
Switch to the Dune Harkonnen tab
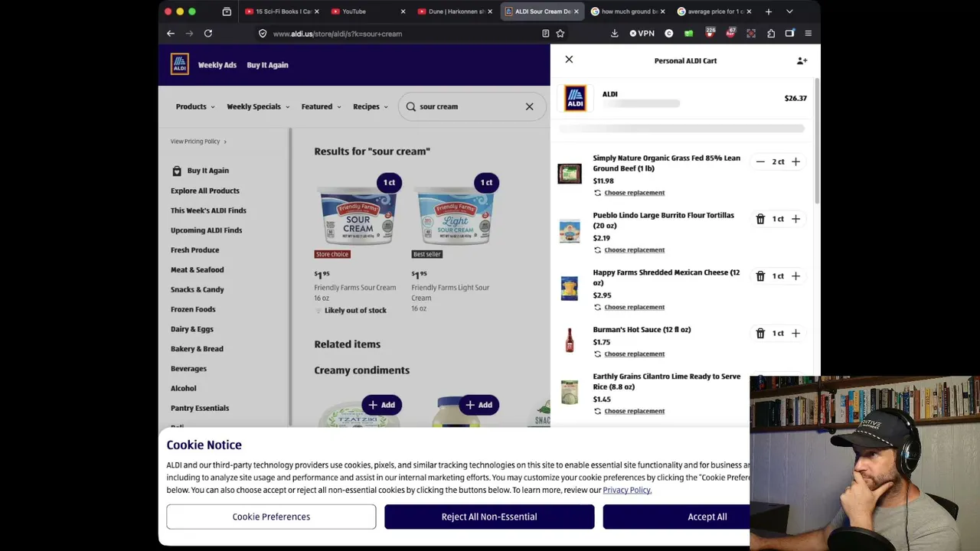pos(455,11)
